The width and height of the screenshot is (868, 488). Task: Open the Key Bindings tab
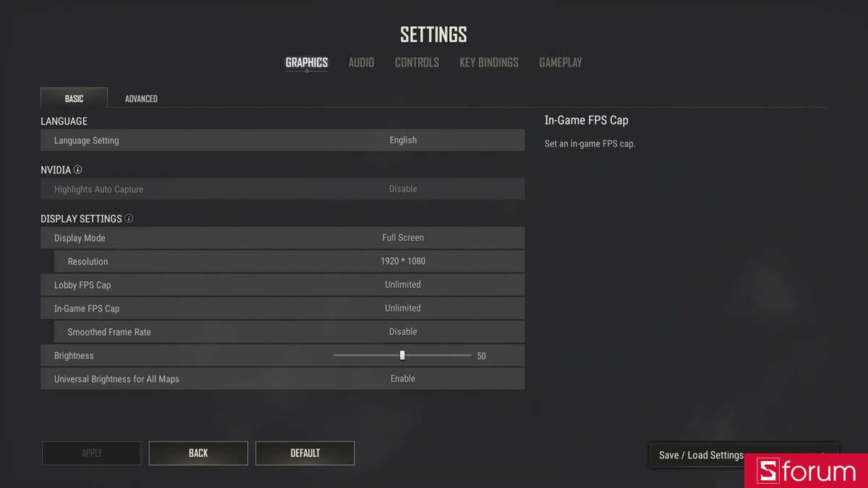489,63
